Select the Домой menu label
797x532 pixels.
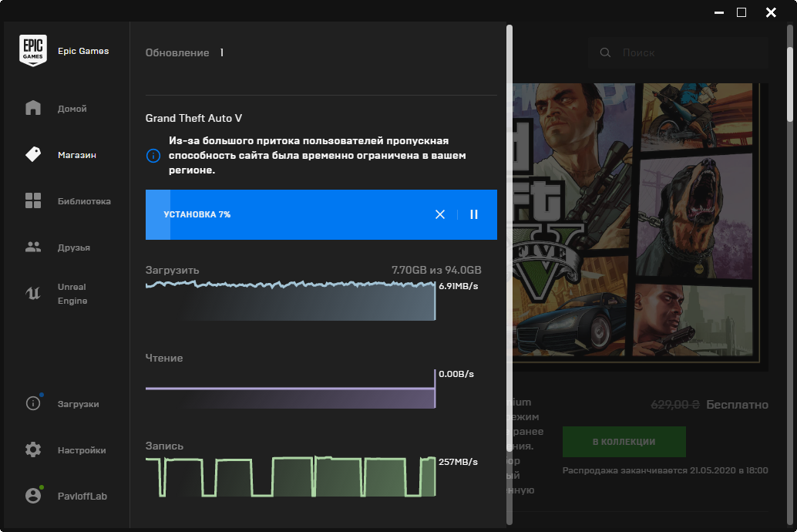pyautogui.click(x=72, y=109)
